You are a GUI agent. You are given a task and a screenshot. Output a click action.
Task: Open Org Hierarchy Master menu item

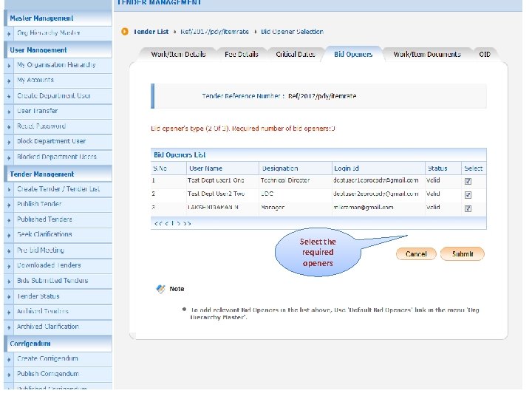49,33
